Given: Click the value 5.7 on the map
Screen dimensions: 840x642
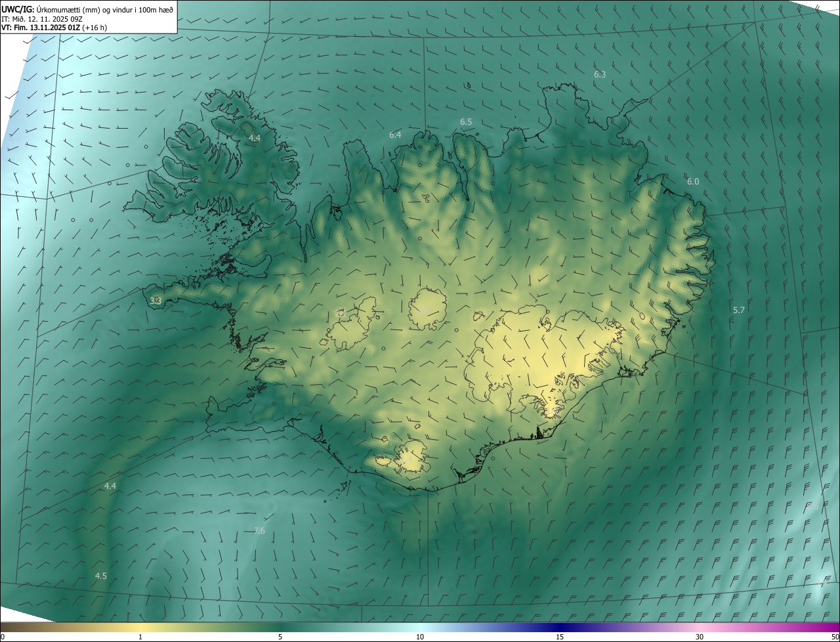Looking at the screenshot, I should coord(739,310).
